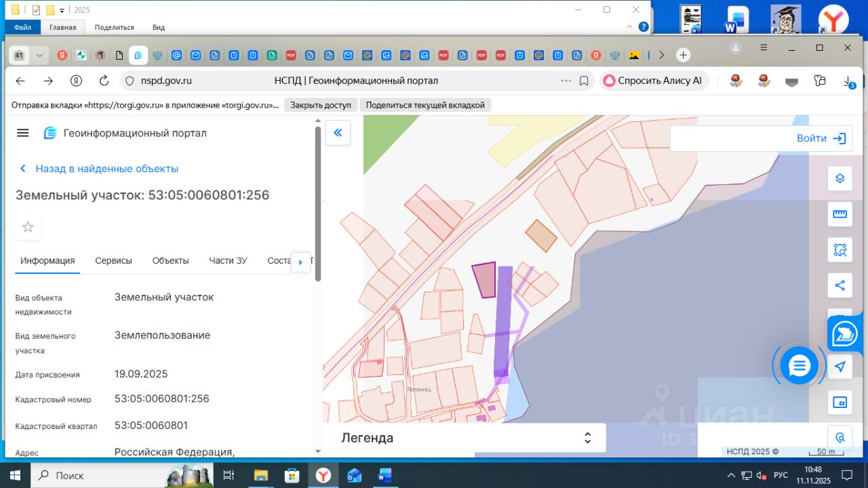Switch to the Сервисы tab
This screenshot has width=868, height=488.
113,261
